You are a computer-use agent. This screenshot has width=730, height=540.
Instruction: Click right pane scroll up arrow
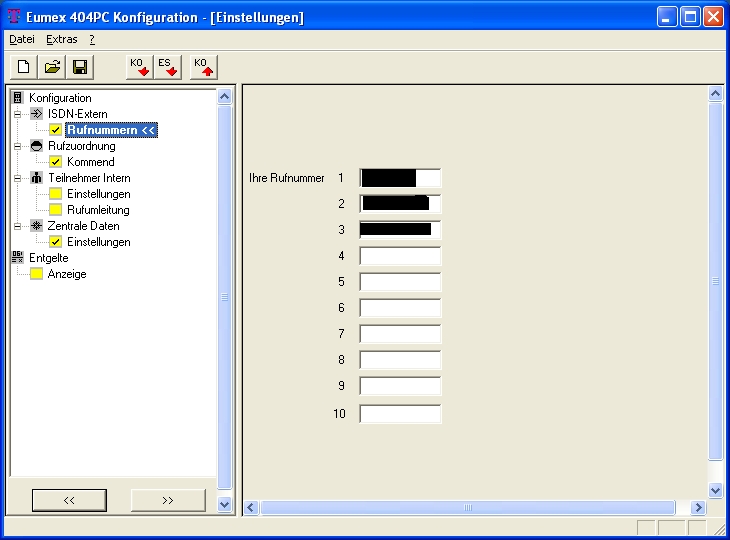coord(715,94)
